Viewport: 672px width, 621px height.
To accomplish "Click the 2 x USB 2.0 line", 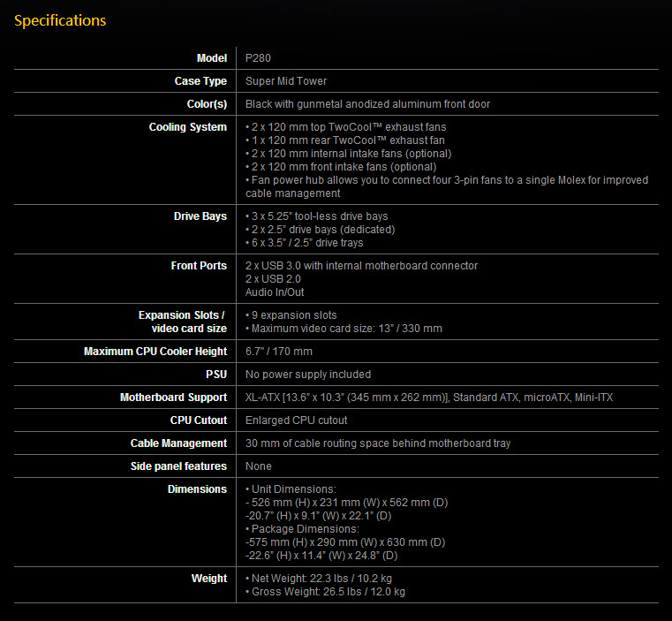I will (273, 279).
